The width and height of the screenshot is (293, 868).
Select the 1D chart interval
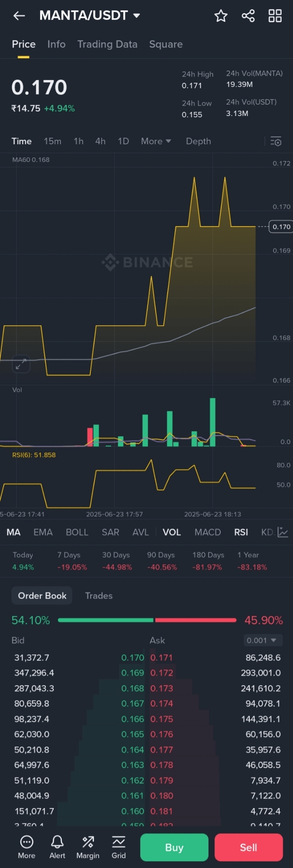click(x=124, y=141)
